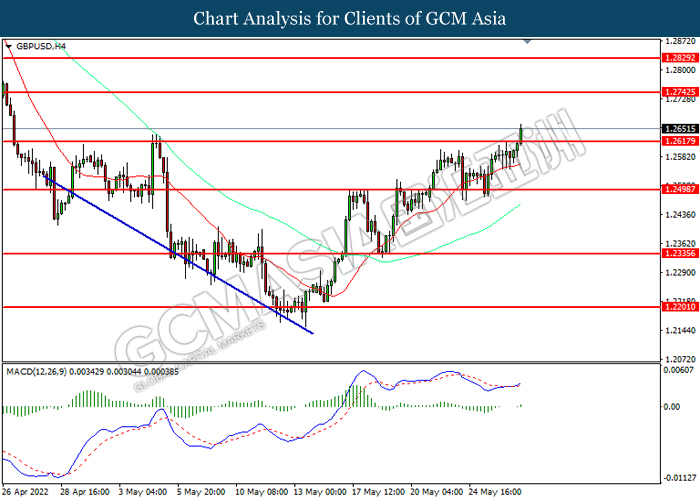Click the MACD scale value 0.00607

tap(678, 370)
